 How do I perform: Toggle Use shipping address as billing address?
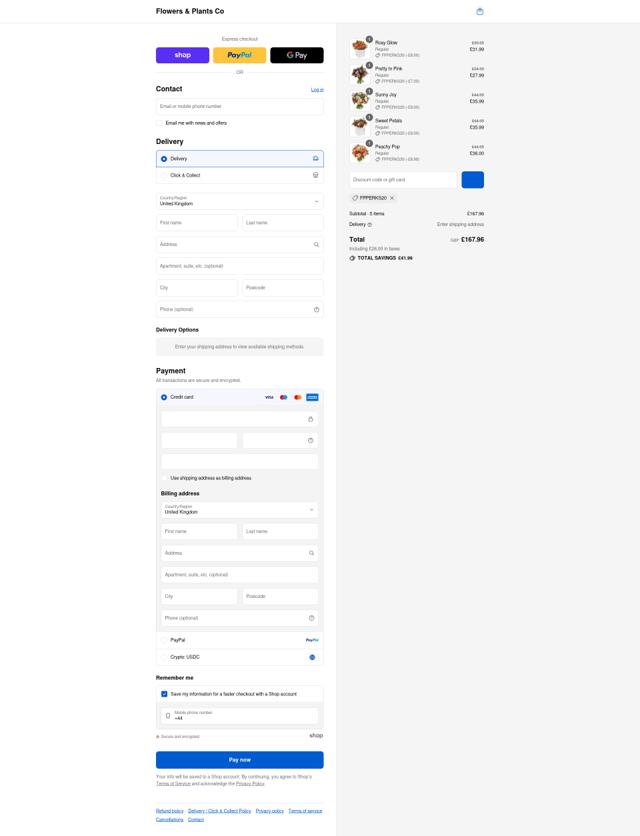pyautogui.click(x=164, y=478)
